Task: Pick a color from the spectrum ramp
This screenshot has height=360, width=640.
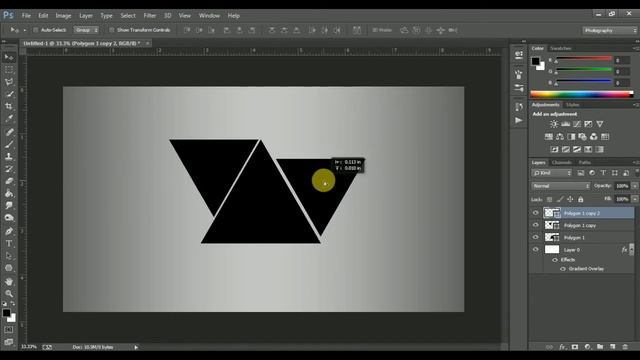Action: click(x=581, y=95)
